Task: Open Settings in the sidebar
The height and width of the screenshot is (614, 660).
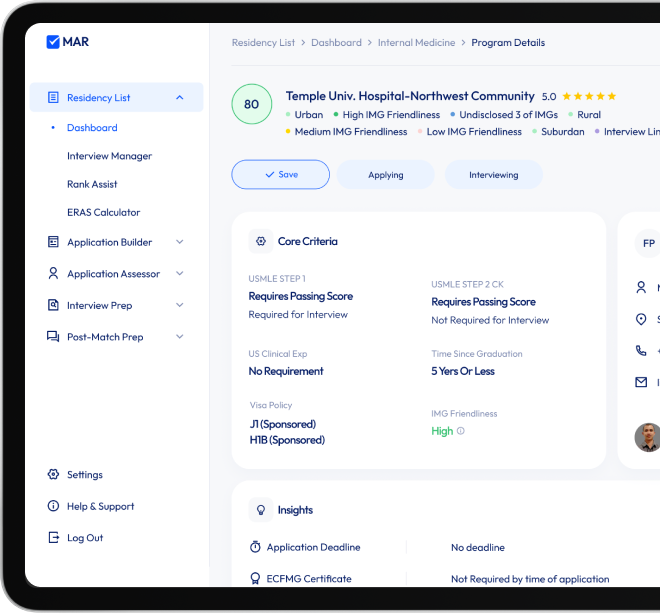Action: [x=85, y=475]
